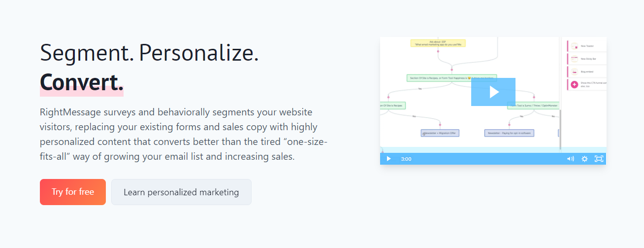The height and width of the screenshot is (248, 644).
Task: Select the Blog embed widget icon
Action: point(574,71)
